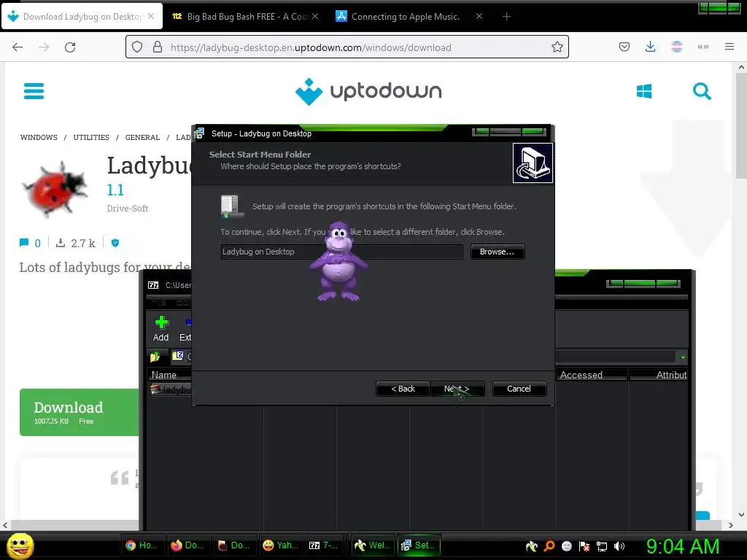This screenshot has width=747, height=560.
Task: Close the Apple Music tab
Action: 479,16
